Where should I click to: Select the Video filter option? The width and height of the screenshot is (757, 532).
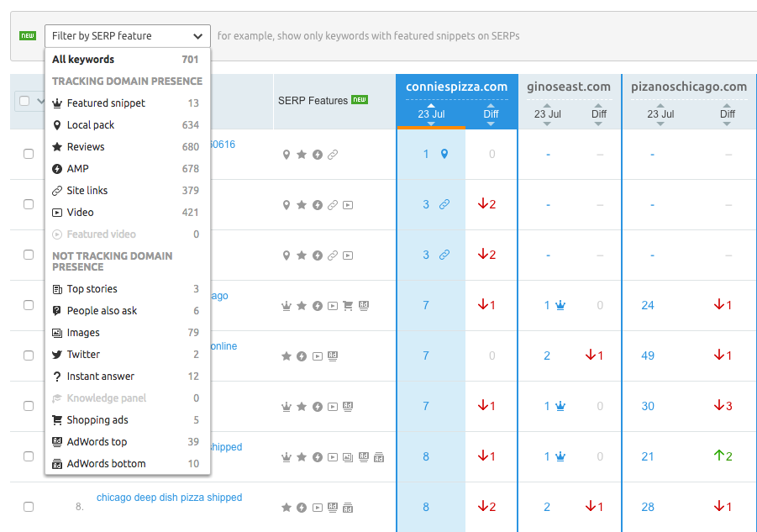point(128,213)
